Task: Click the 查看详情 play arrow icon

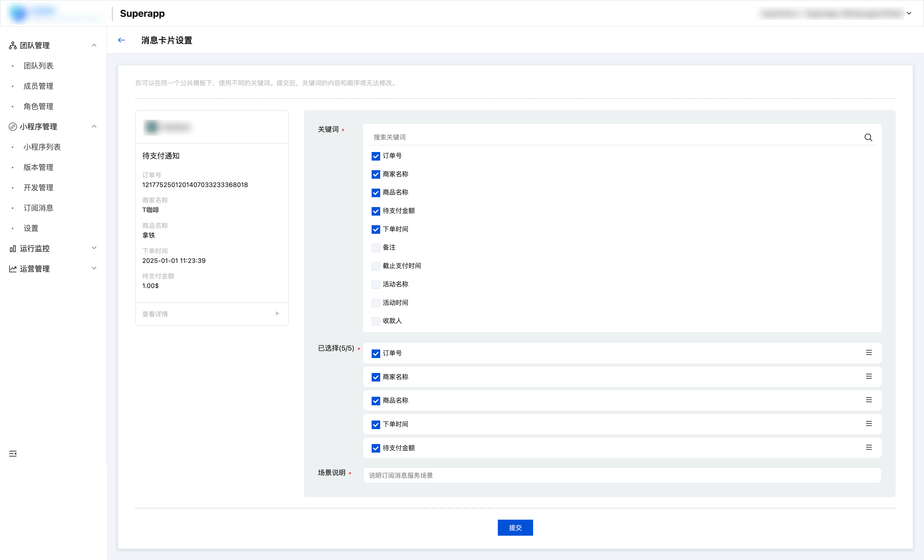Action: (277, 313)
